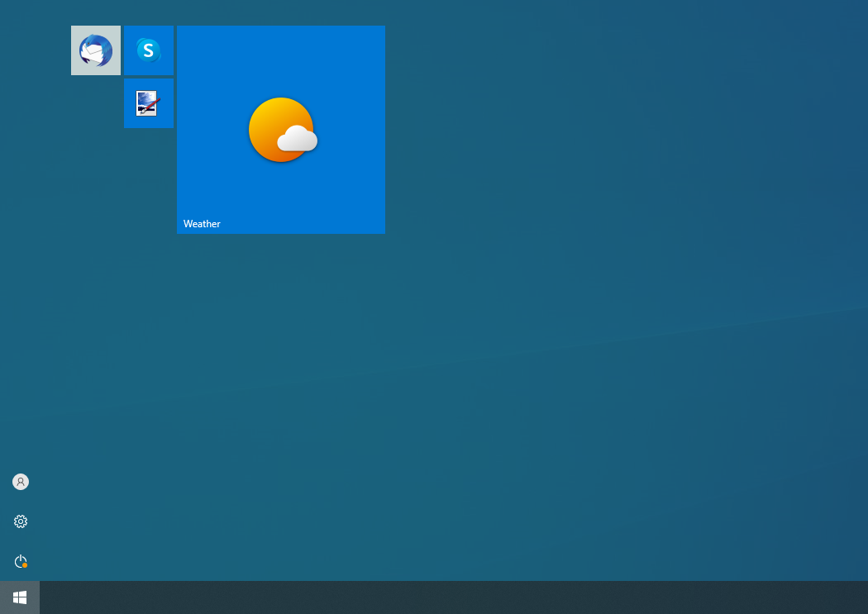Open Settings via the gear icon
This screenshot has width=868, height=614.
pyautogui.click(x=21, y=521)
